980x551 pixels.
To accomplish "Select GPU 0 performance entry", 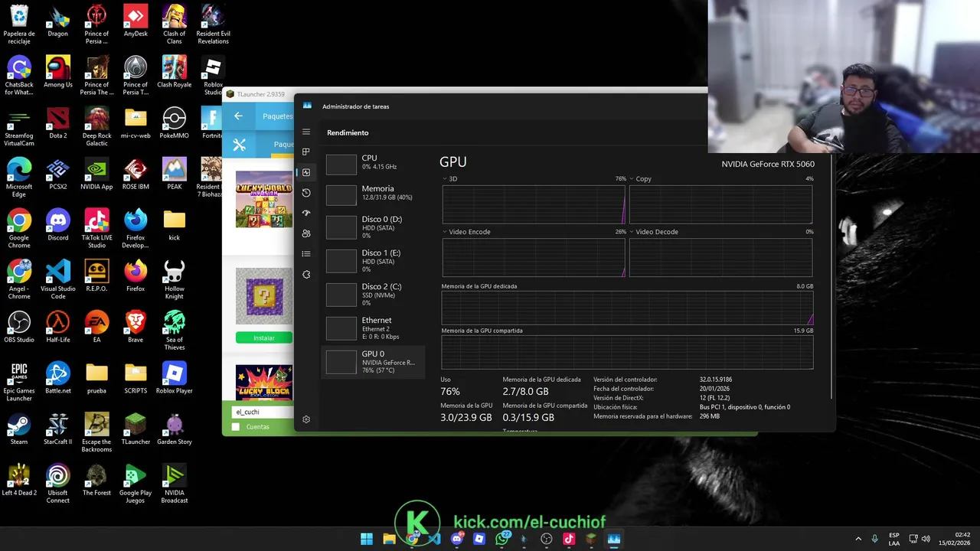I will [373, 361].
